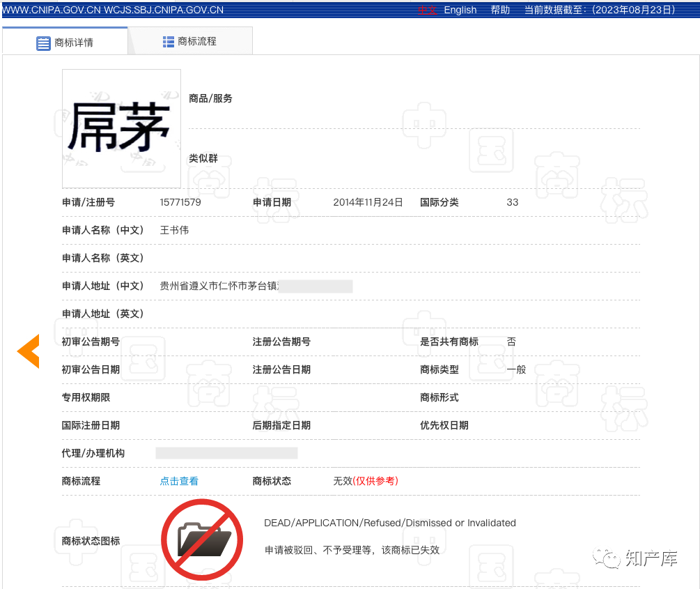Click the WCJS.SBJ.CNIPA.GOV.CN header text
Image resolution: width=700 pixels, height=589 pixels.
point(164,10)
